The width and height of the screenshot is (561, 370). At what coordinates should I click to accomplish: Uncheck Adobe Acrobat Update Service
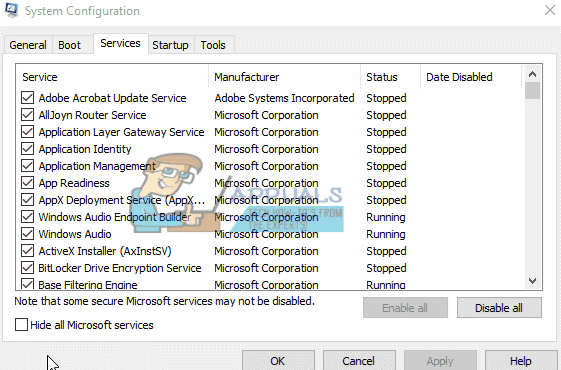pyautogui.click(x=28, y=97)
